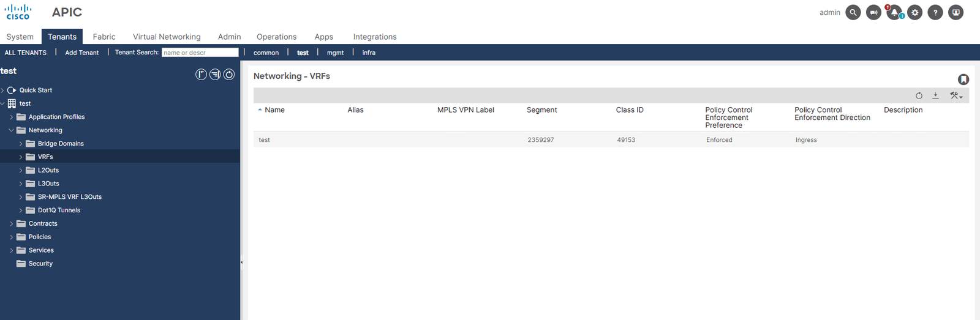Click the circular refresh icon in tree header

pos(229,75)
